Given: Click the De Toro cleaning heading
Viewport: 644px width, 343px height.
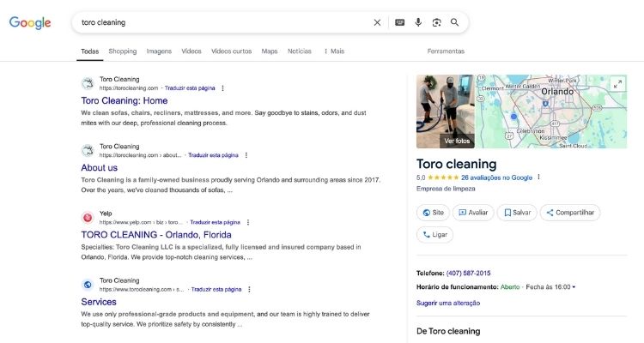Looking at the screenshot, I should pos(448,331).
